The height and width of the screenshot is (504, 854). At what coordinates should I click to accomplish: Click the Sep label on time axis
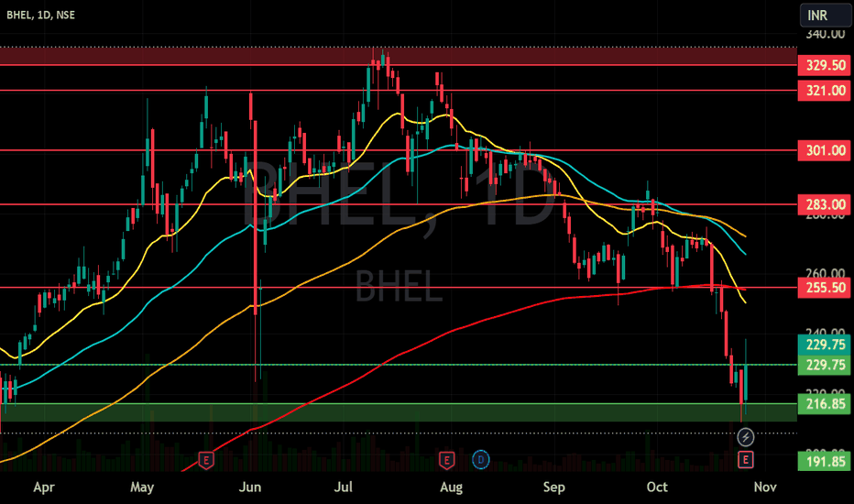(x=553, y=488)
